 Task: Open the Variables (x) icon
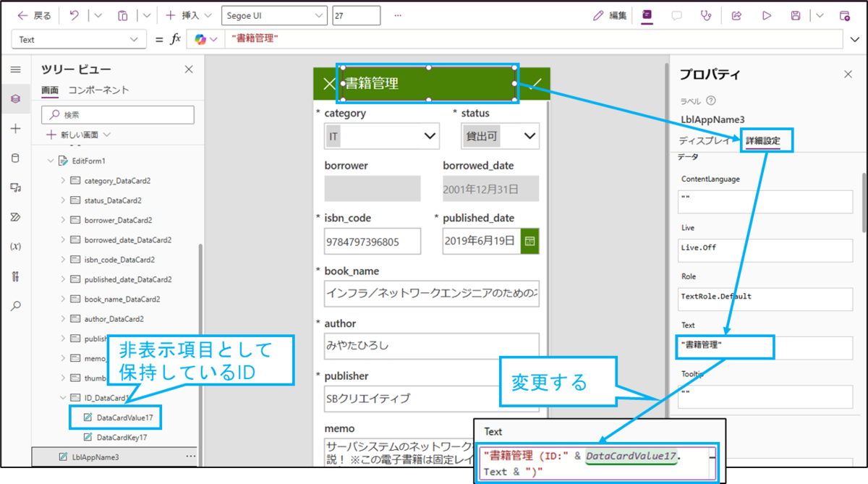pyautogui.click(x=15, y=247)
